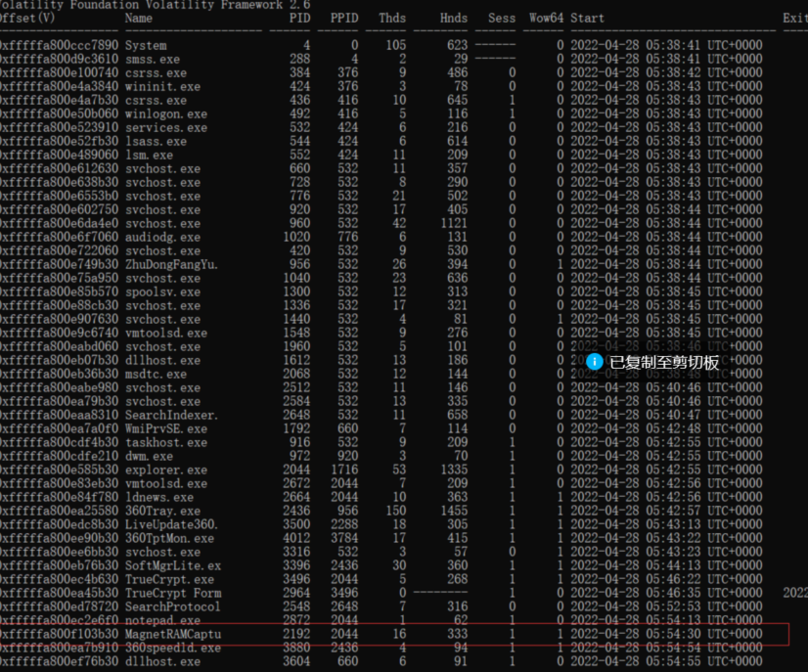808x672 pixels.
Task: Click offset 0xfffffa800e4a7b30 of csrss.exe
Action: (60, 100)
